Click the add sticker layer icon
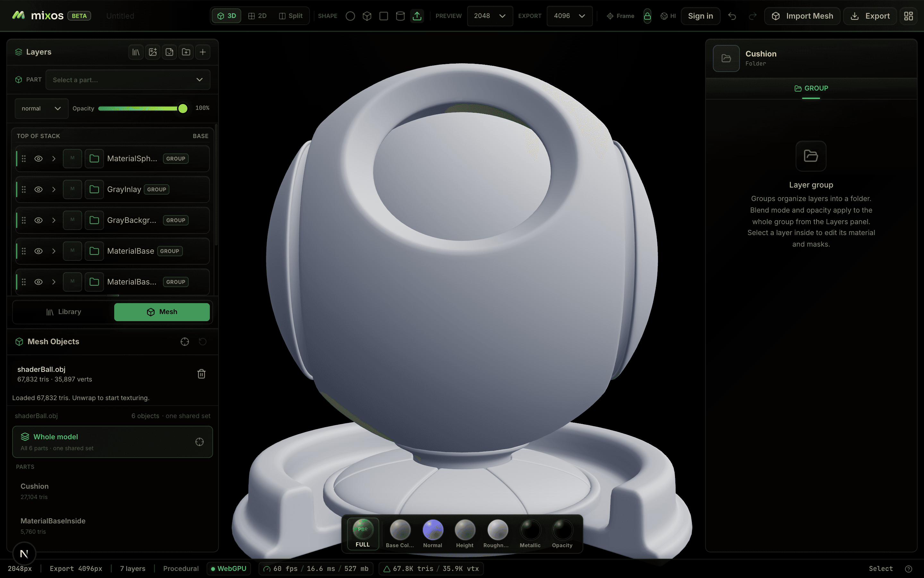924x578 pixels. 169,52
